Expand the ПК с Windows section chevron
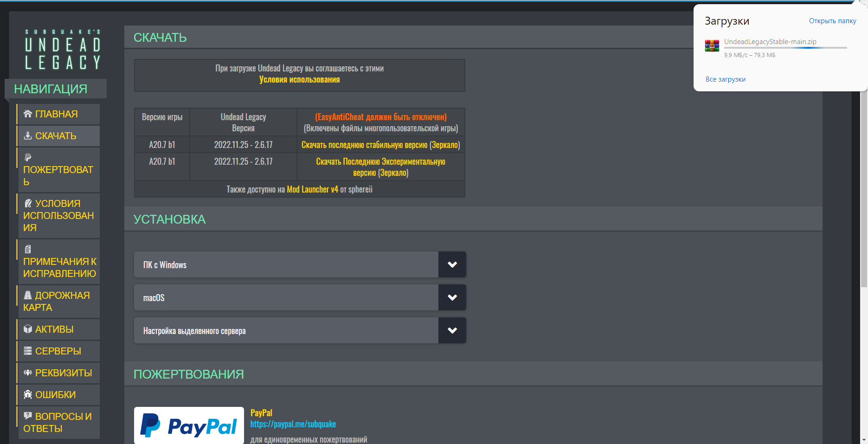868x444 pixels. (x=452, y=264)
